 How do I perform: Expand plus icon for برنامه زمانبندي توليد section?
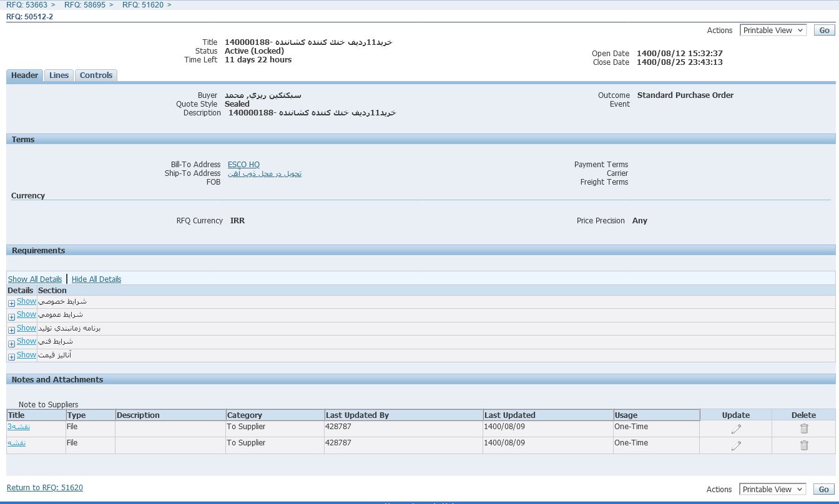click(11, 330)
